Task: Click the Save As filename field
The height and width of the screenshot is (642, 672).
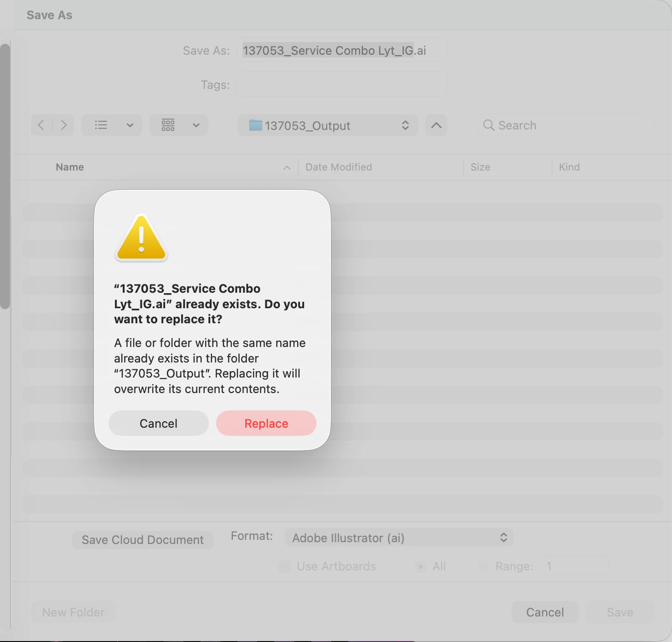Action: [x=342, y=50]
